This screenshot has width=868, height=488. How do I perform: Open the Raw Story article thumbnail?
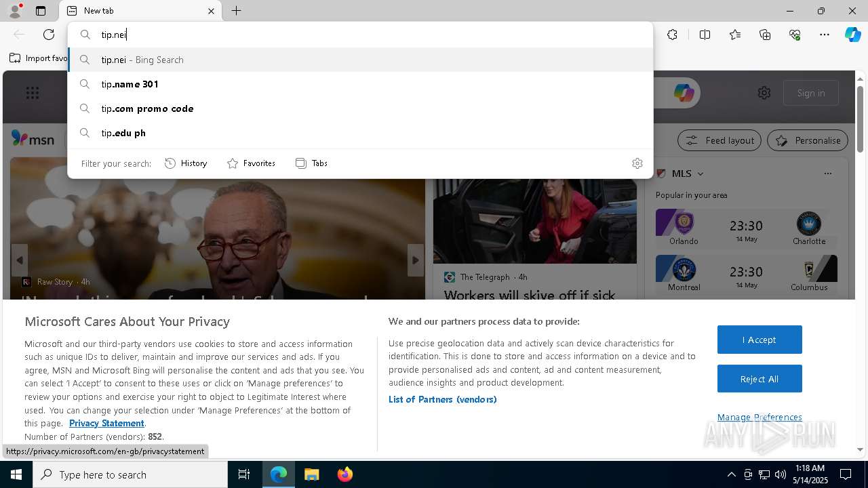(x=218, y=228)
